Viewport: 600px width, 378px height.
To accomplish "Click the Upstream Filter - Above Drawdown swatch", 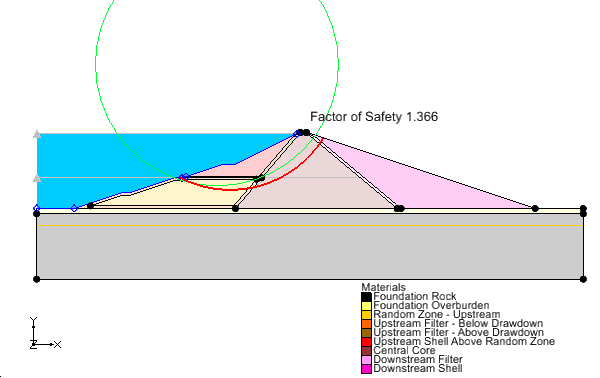I will pyautogui.click(x=367, y=333).
